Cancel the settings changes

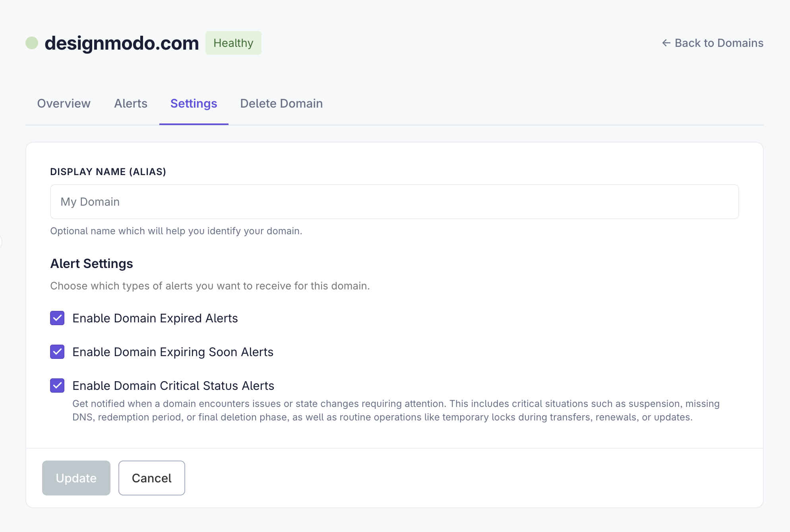tap(152, 478)
